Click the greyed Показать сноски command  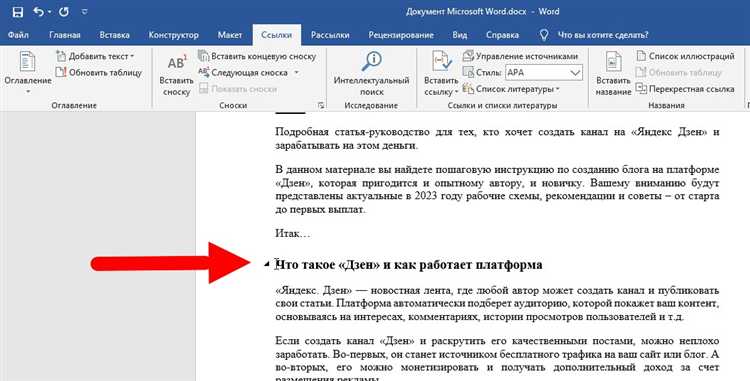click(x=238, y=89)
